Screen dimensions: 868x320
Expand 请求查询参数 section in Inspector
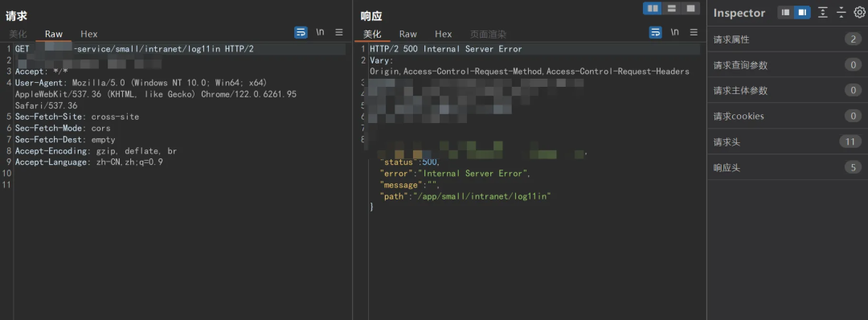[788, 65]
